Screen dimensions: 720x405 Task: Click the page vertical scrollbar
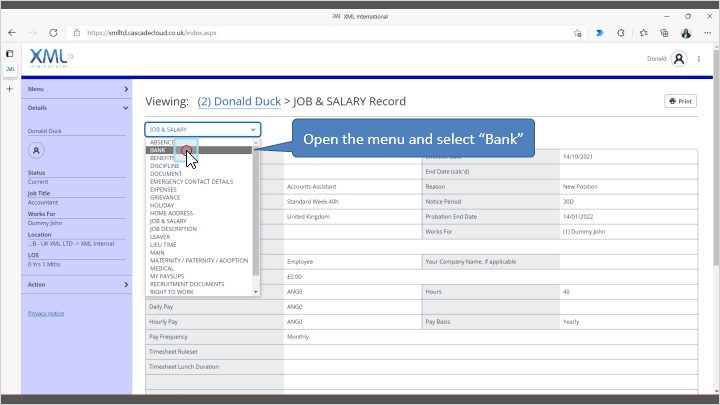(x=716, y=156)
